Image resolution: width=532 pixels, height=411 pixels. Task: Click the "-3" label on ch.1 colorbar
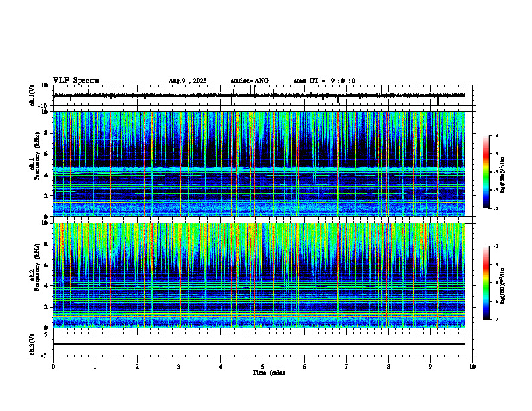[495, 136]
